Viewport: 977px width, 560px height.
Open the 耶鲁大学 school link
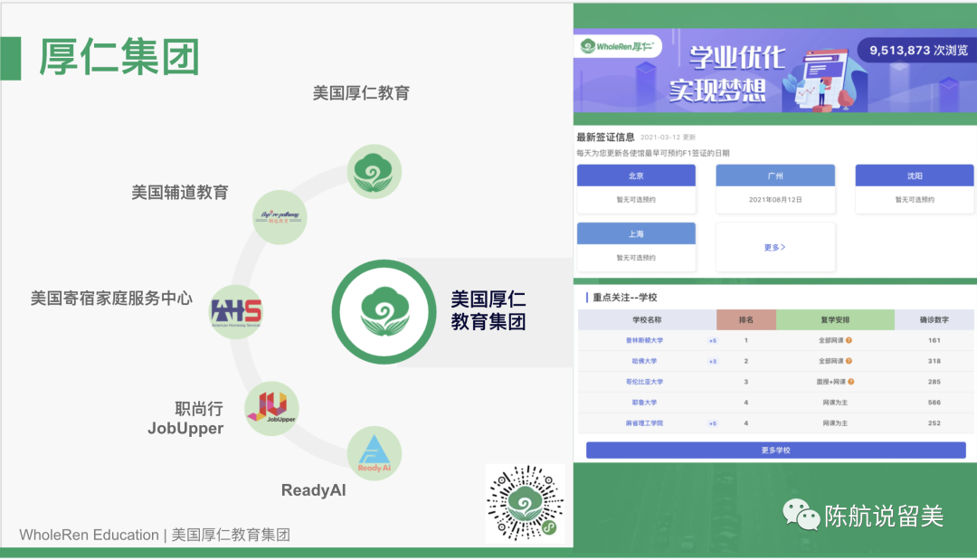point(646,403)
